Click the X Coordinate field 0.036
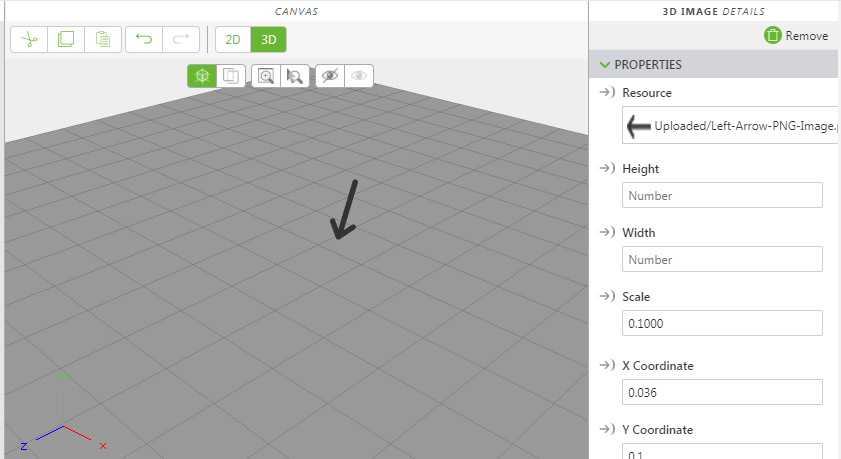Screen dimensions: 841x459 722,392
